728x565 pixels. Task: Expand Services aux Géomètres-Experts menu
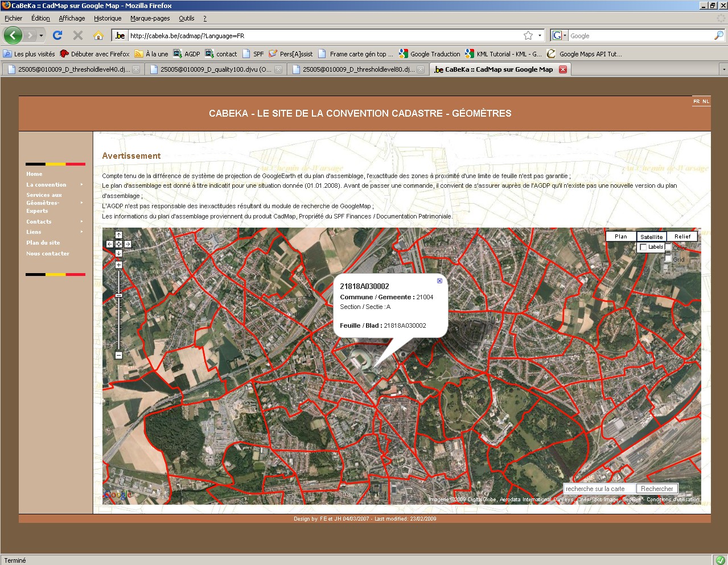tap(55, 203)
